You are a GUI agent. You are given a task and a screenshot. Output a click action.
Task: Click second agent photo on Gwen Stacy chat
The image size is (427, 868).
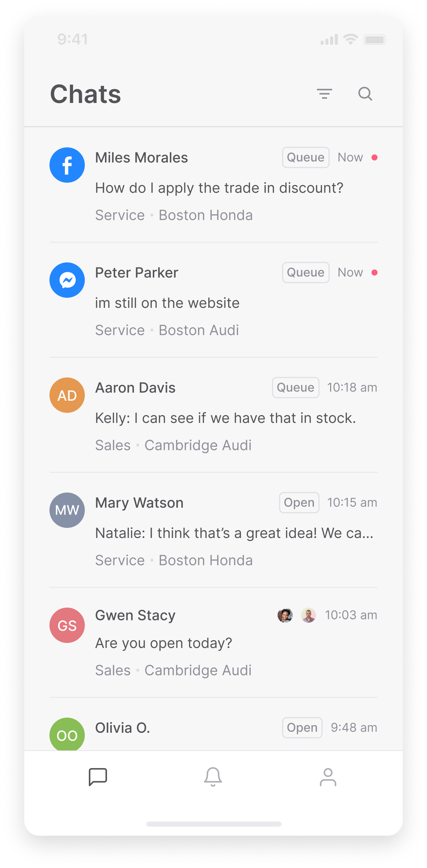(x=308, y=615)
